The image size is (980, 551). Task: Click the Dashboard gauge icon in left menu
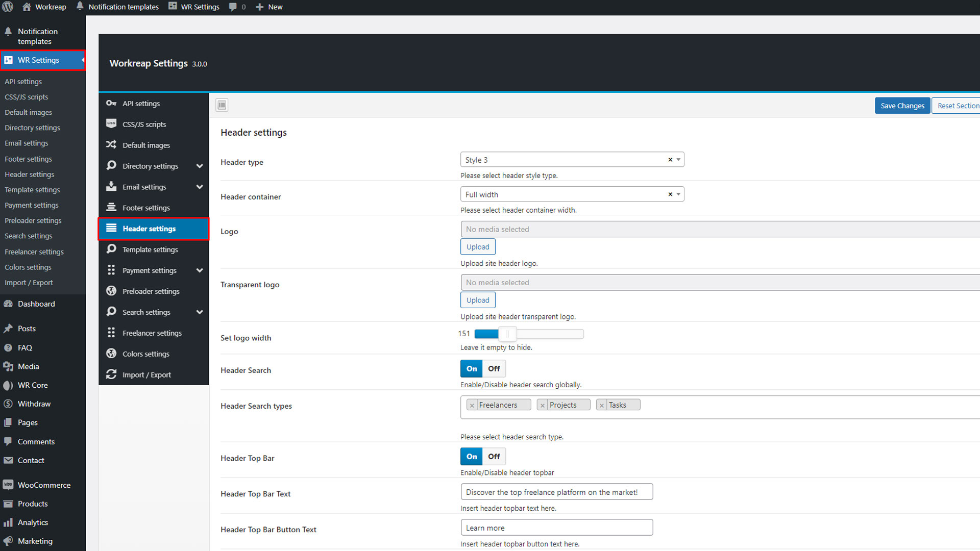point(8,304)
